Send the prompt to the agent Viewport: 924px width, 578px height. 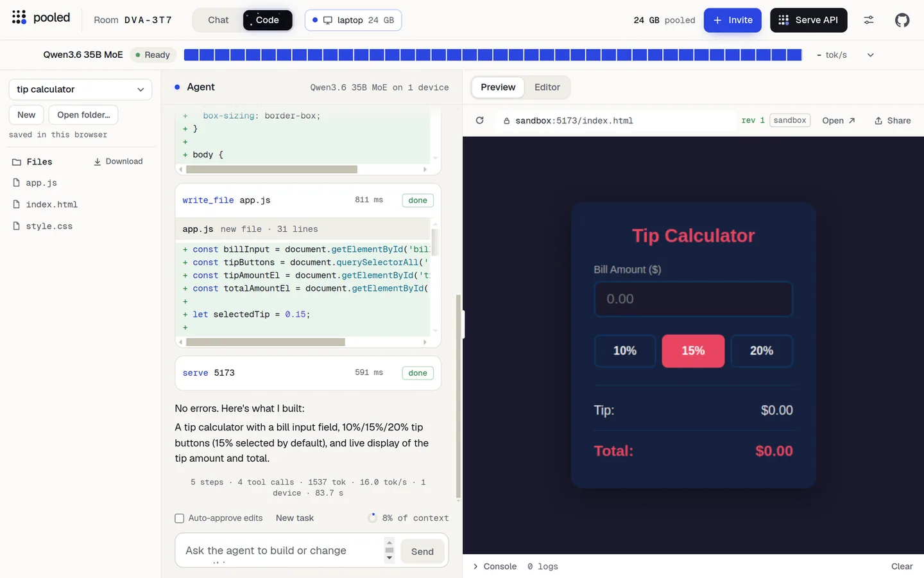point(422,551)
